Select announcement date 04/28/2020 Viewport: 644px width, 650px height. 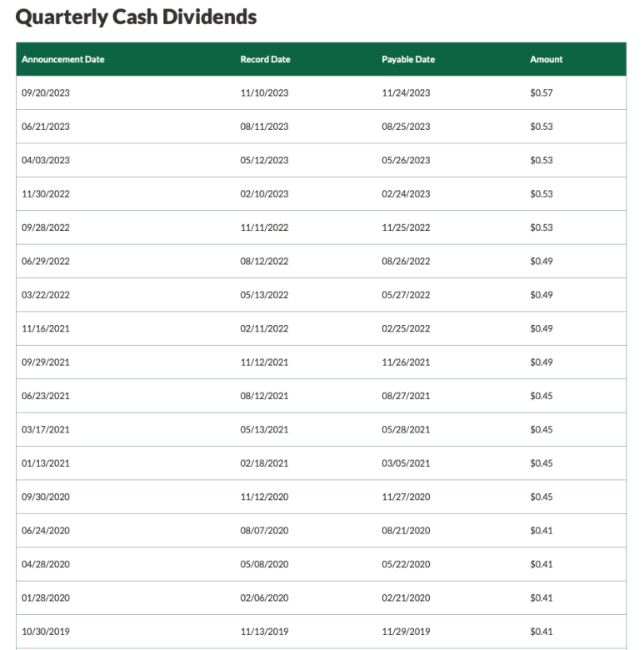(46, 564)
